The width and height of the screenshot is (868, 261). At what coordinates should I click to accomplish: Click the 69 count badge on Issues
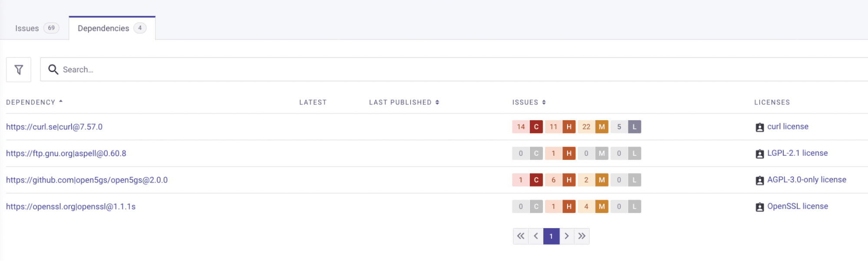[x=51, y=28]
